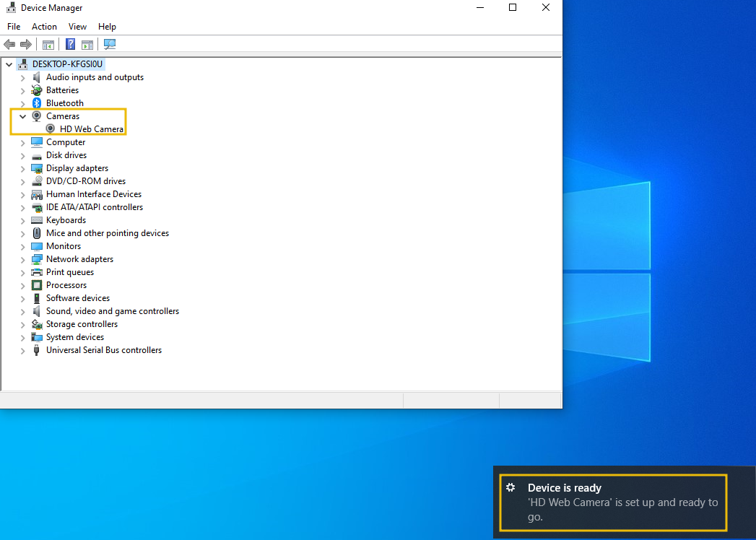This screenshot has height=540, width=756.
Task: Click the Batteries category icon
Action: click(x=37, y=90)
